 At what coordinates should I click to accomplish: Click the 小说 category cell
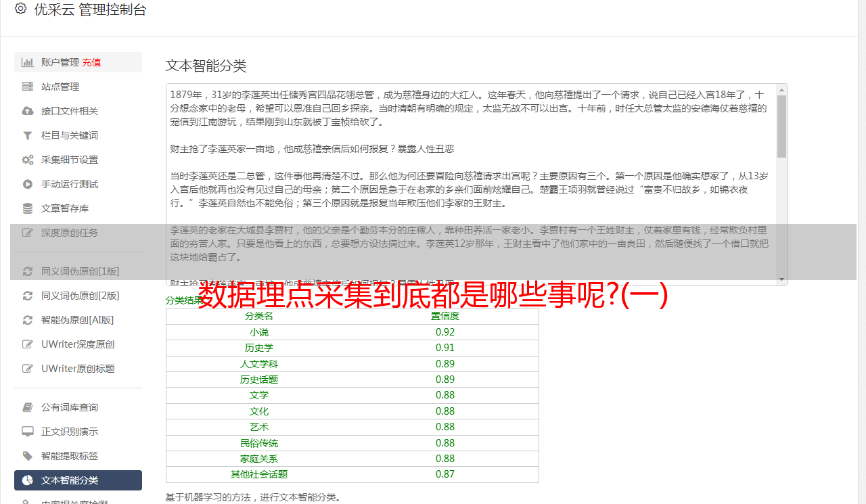pyautogui.click(x=259, y=332)
